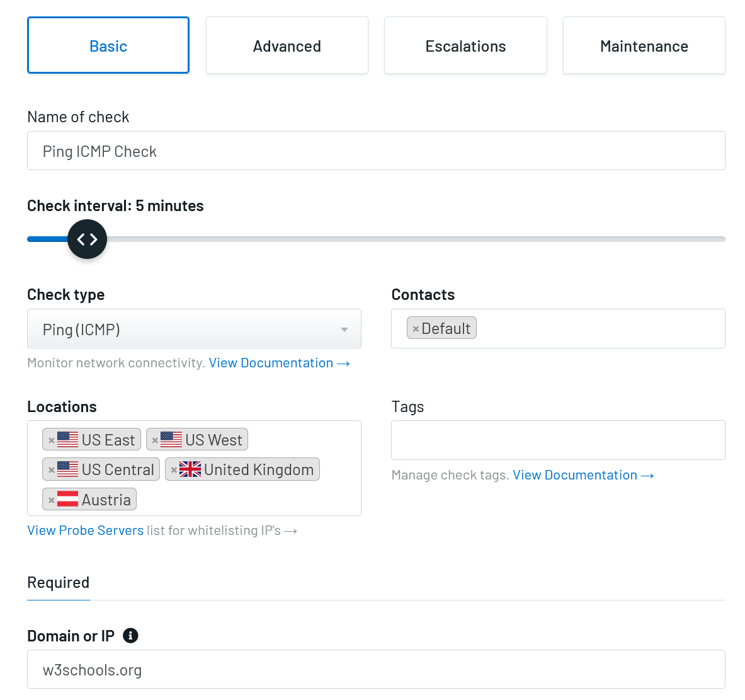Click the Domain or IP info icon
Image resolution: width=745 pixels, height=700 pixels.
pyautogui.click(x=130, y=636)
